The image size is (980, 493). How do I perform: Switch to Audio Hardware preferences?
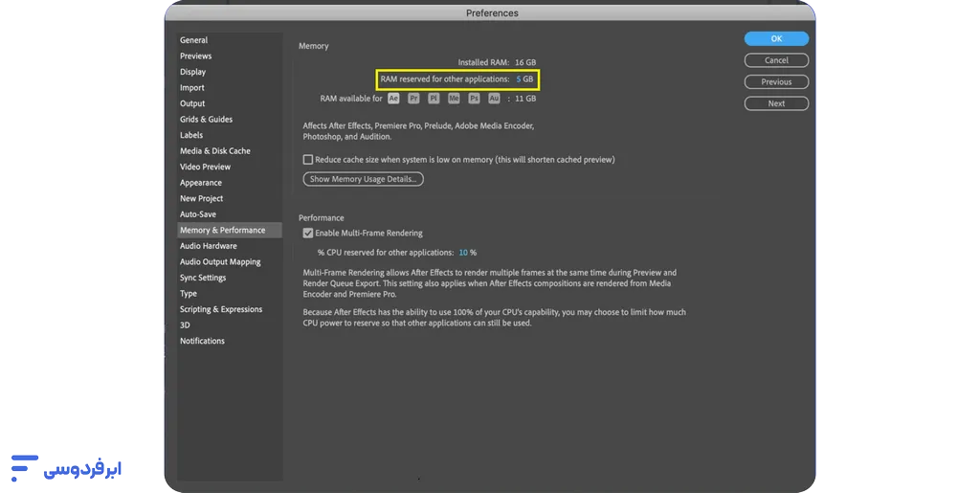click(208, 246)
